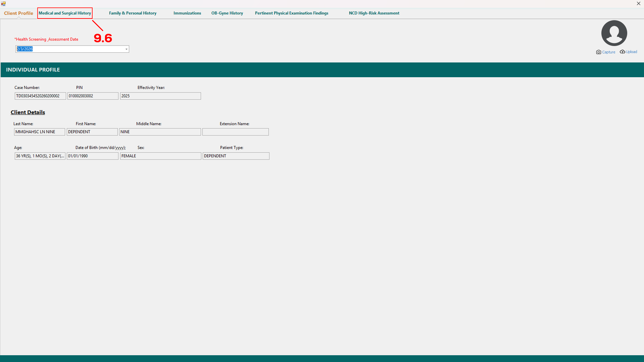Expand the Health Screening Assessment Date dropdown arrow
Image resolution: width=644 pixels, height=362 pixels.
pos(126,49)
